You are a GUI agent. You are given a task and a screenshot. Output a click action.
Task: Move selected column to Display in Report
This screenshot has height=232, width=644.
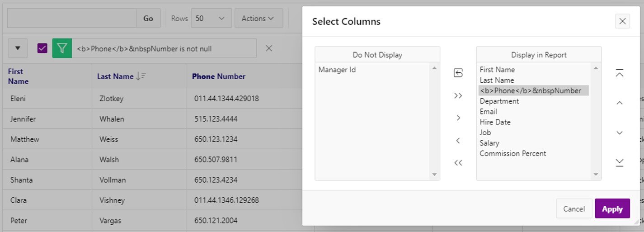pyautogui.click(x=458, y=118)
